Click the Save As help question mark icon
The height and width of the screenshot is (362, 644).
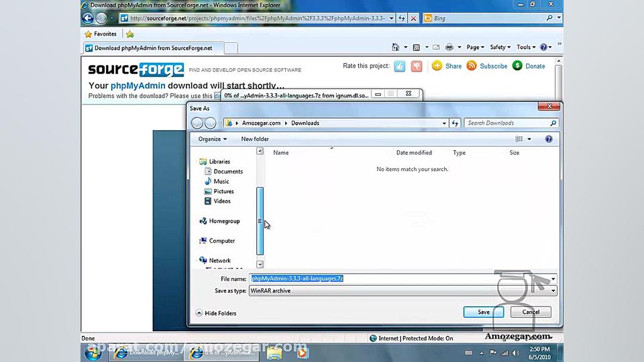pyautogui.click(x=549, y=139)
